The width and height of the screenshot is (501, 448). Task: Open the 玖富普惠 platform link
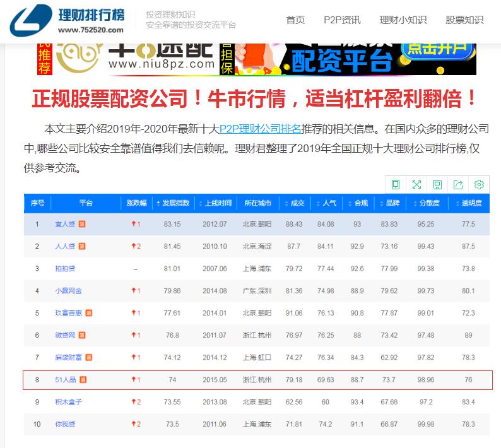click(68, 313)
